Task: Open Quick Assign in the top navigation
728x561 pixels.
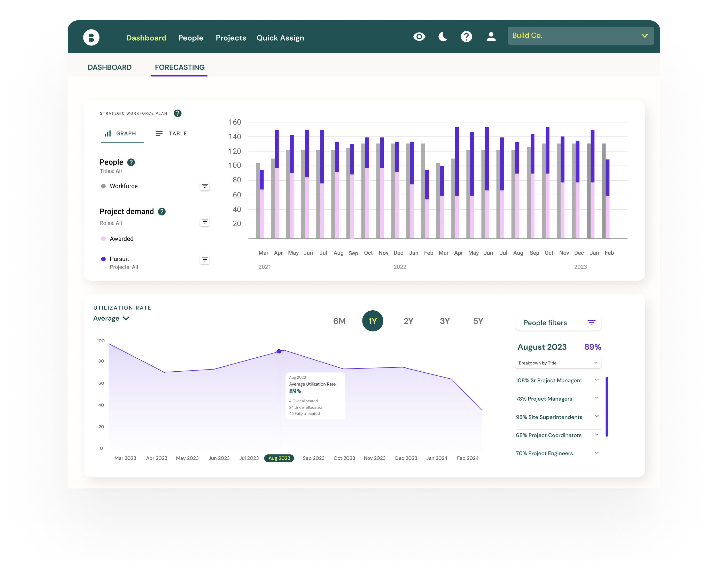Action: pyautogui.click(x=280, y=38)
